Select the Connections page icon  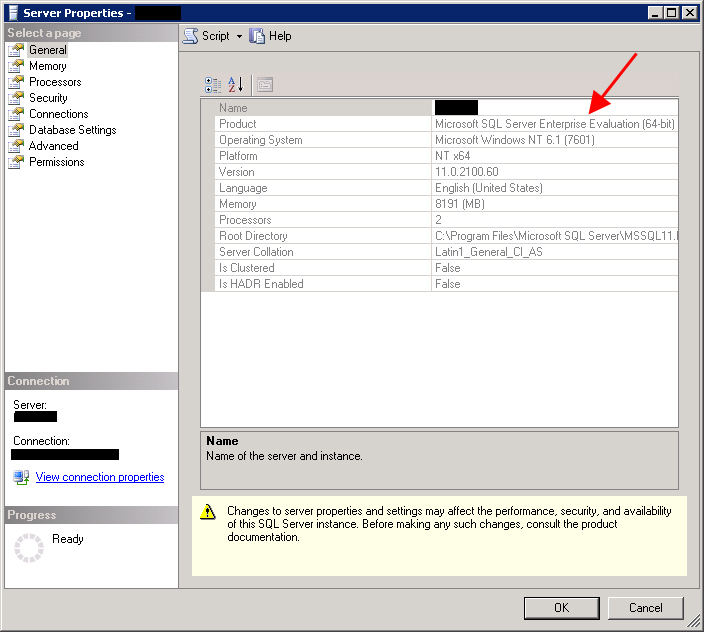click(16, 114)
